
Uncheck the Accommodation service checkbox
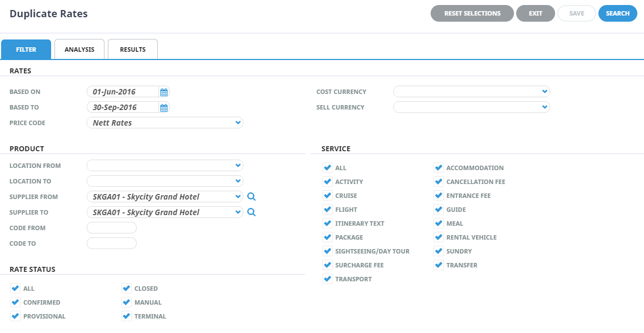tap(438, 168)
